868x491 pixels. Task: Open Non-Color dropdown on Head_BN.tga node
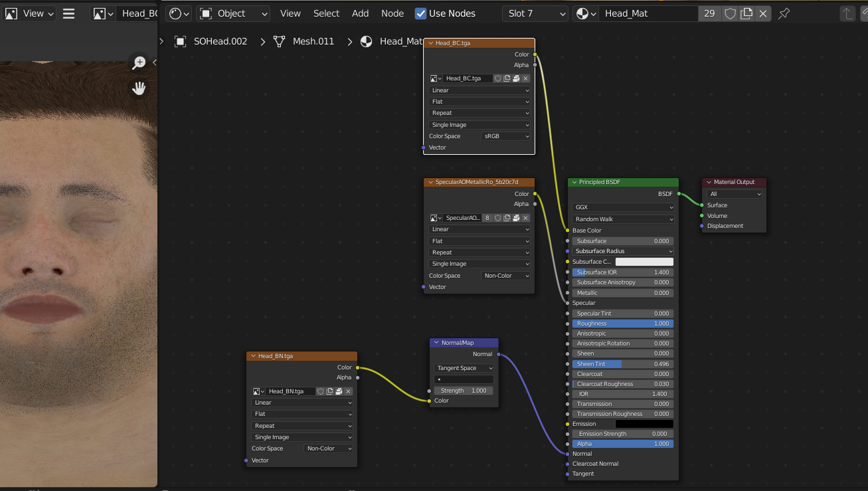(x=329, y=448)
